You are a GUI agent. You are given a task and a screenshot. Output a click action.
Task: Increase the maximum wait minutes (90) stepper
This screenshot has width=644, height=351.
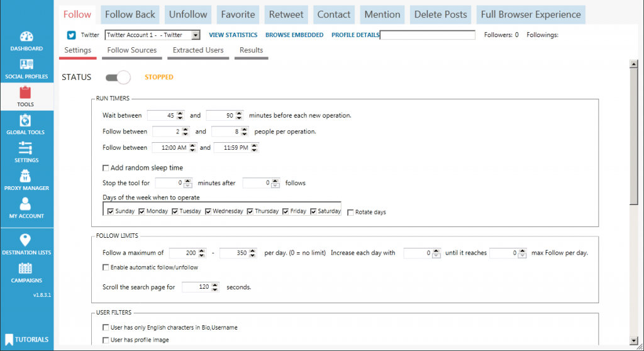tap(239, 113)
